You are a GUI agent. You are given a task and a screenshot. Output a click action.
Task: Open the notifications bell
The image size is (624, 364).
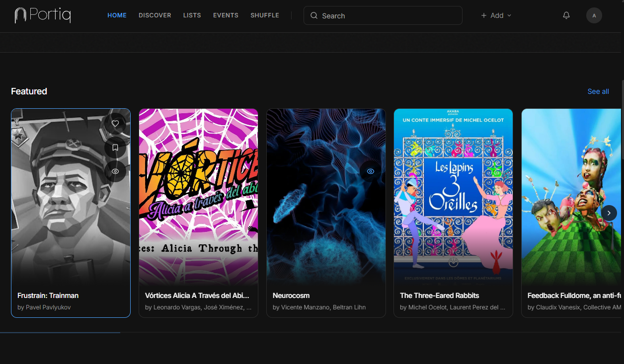[566, 15]
